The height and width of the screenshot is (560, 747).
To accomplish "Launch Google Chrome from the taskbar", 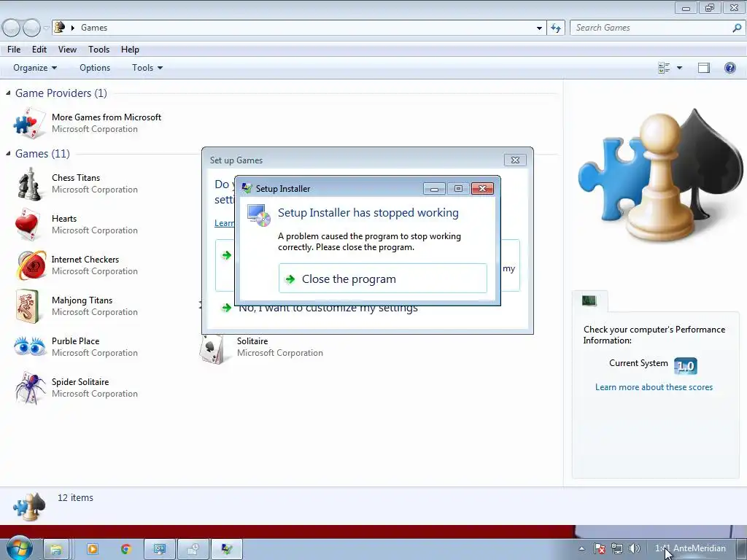I will point(125,550).
